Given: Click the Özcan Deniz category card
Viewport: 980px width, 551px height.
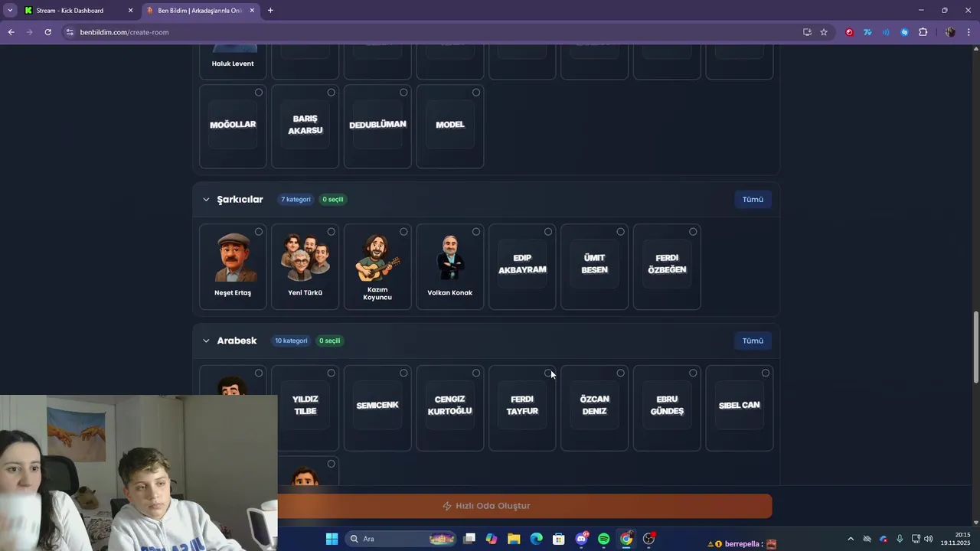Looking at the screenshot, I should [594, 409].
